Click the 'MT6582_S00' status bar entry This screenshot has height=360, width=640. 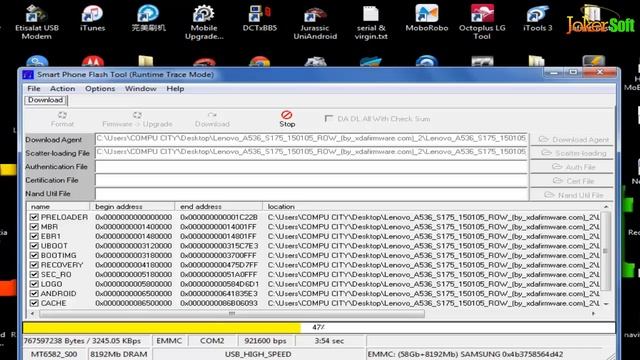click(x=54, y=354)
